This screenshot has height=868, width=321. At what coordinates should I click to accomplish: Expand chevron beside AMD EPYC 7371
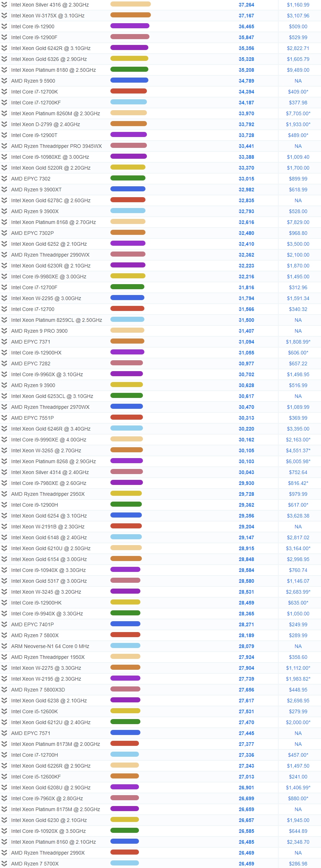4,342
